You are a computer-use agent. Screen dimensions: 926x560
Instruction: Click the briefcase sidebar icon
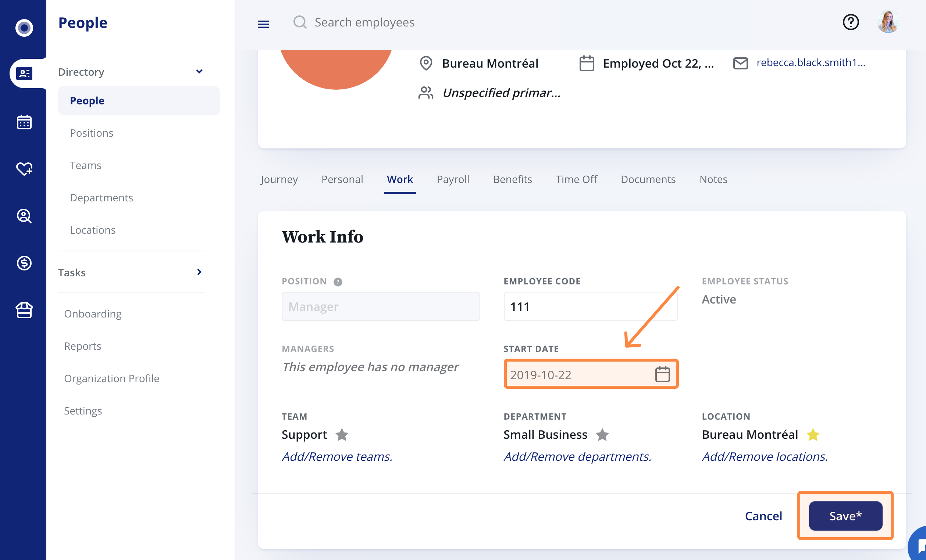pos(24,310)
